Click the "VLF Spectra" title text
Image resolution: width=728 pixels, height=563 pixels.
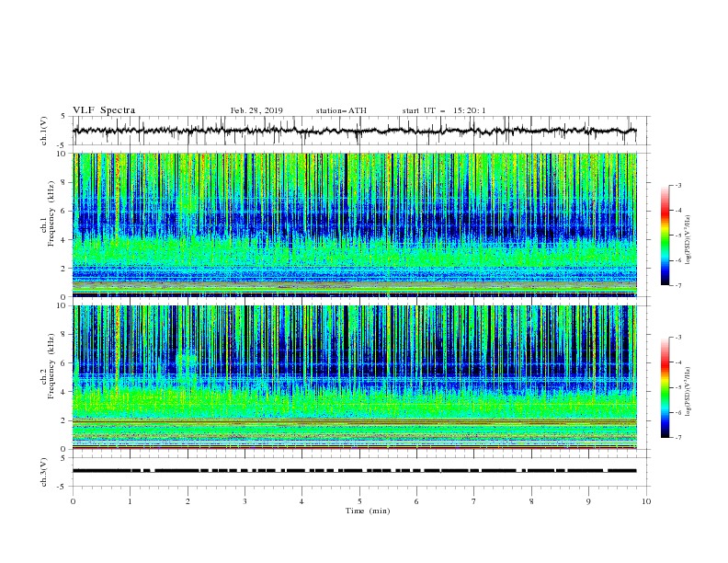[104, 110]
